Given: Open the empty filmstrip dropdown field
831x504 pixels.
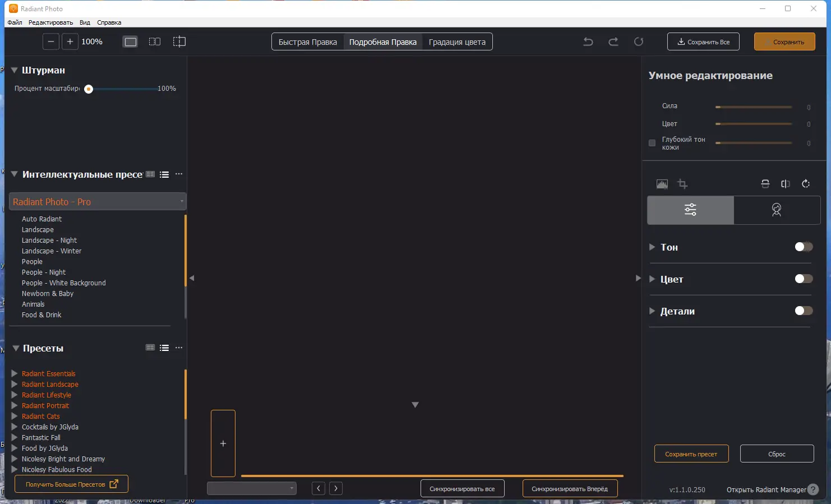Looking at the screenshot, I should pos(252,488).
